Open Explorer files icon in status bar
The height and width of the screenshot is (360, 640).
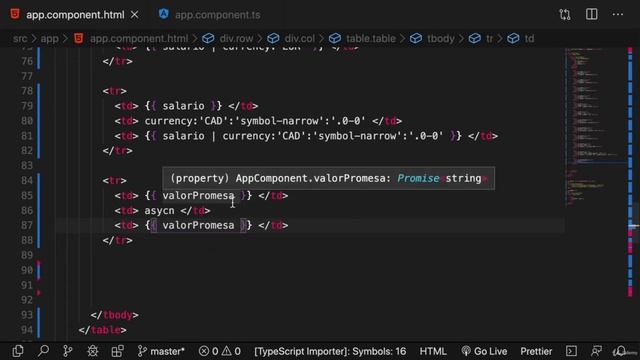tap(18, 351)
